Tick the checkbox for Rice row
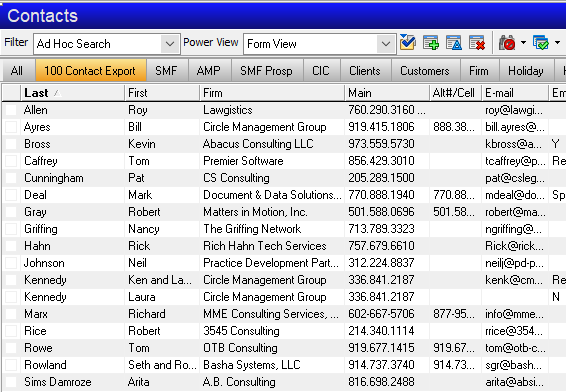This screenshot has height=392, width=566. [12, 331]
